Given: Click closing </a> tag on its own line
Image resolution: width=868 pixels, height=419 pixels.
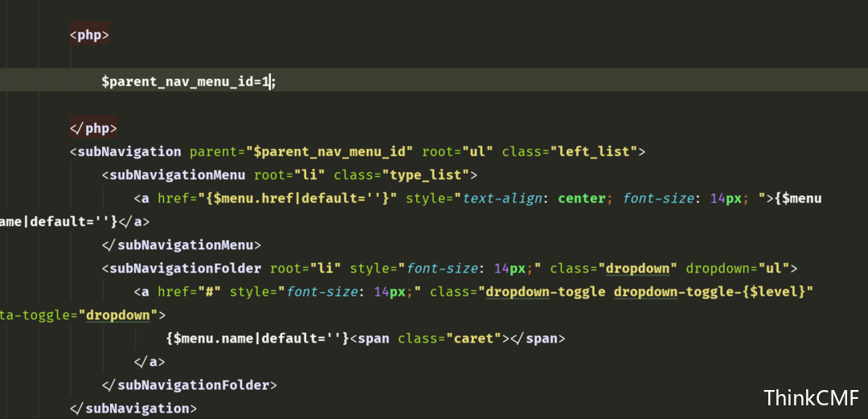Looking at the screenshot, I should pyautogui.click(x=149, y=362).
